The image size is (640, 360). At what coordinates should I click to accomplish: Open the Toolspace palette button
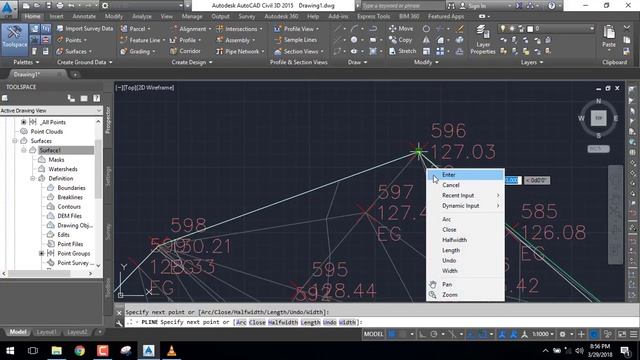click(x=15, y=39)
